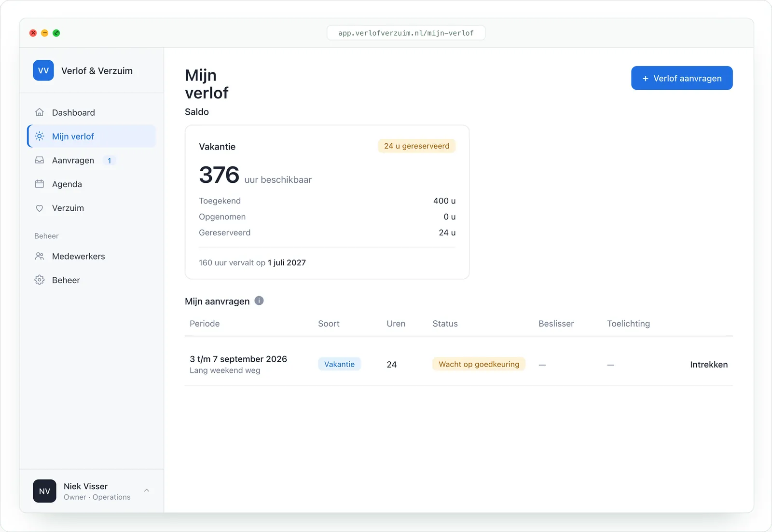Open the Dashboard menu item
The width and height of the screenshot is (772, 532).
click(x=92, y=112)
